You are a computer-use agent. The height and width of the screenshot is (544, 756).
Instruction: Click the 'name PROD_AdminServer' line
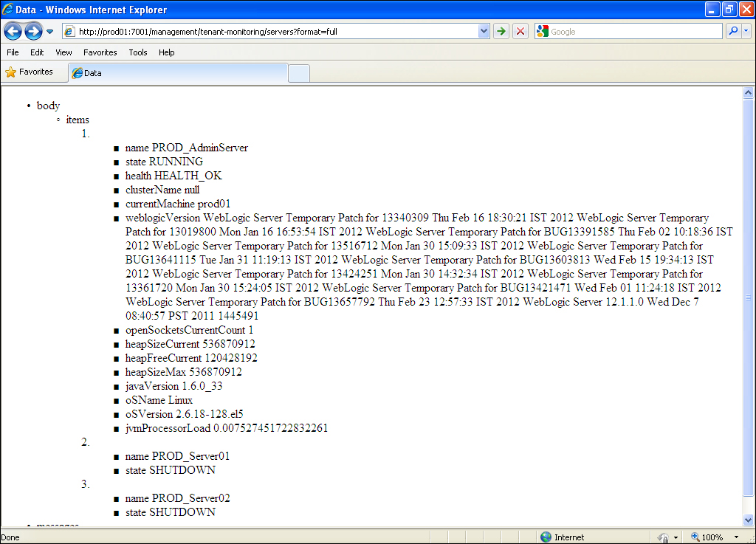(x=187, y=148)
